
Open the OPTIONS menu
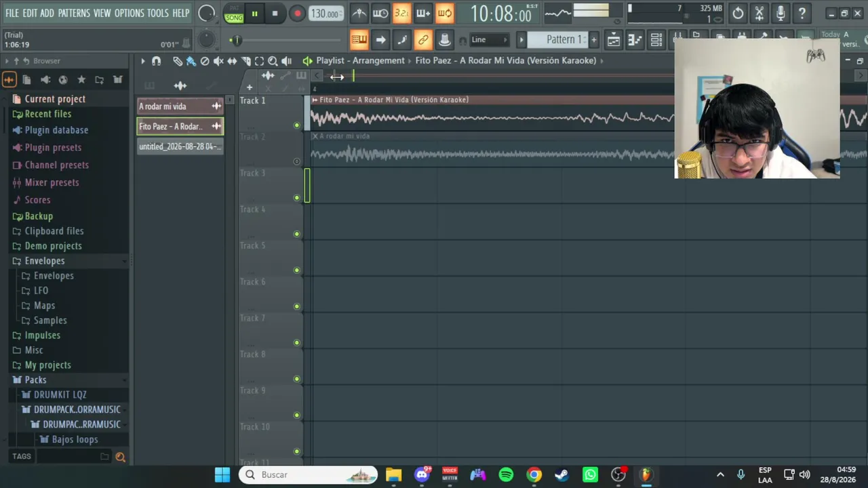129,13
